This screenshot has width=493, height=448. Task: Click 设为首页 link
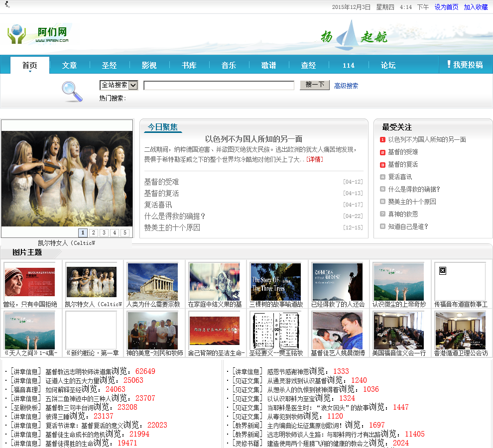pos(446,7)
